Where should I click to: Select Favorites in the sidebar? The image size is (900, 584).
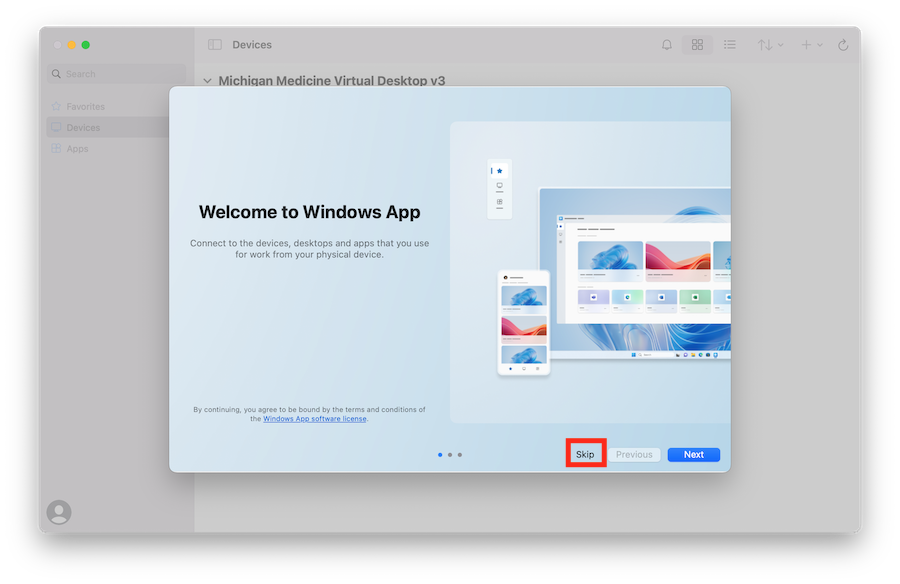click(x=85, y=106)
